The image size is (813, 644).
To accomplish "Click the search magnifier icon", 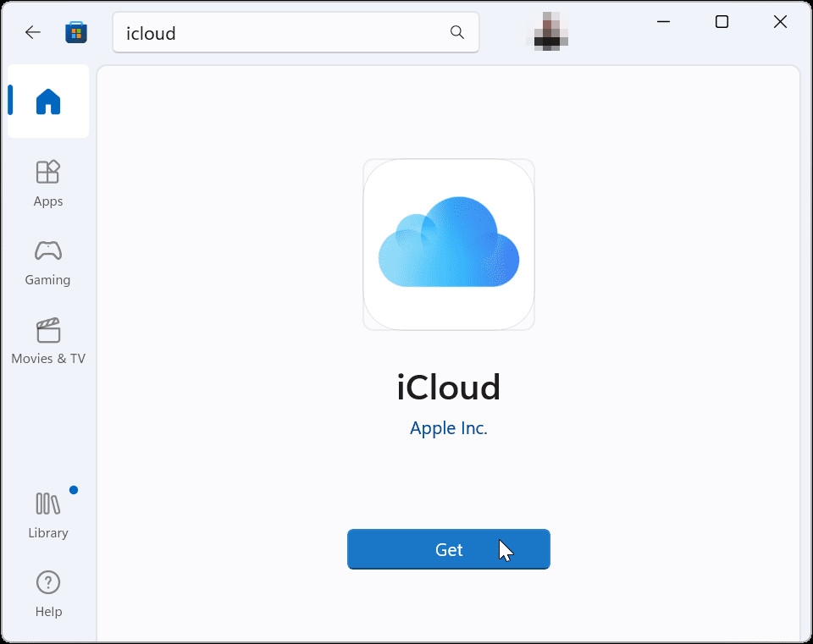I will tap(456, 33).
